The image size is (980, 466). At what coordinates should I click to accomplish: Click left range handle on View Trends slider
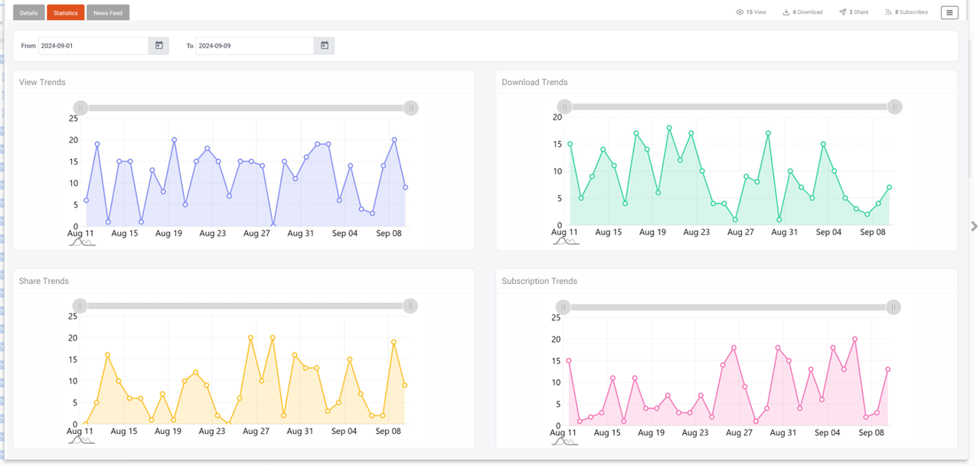click(80, 108)
